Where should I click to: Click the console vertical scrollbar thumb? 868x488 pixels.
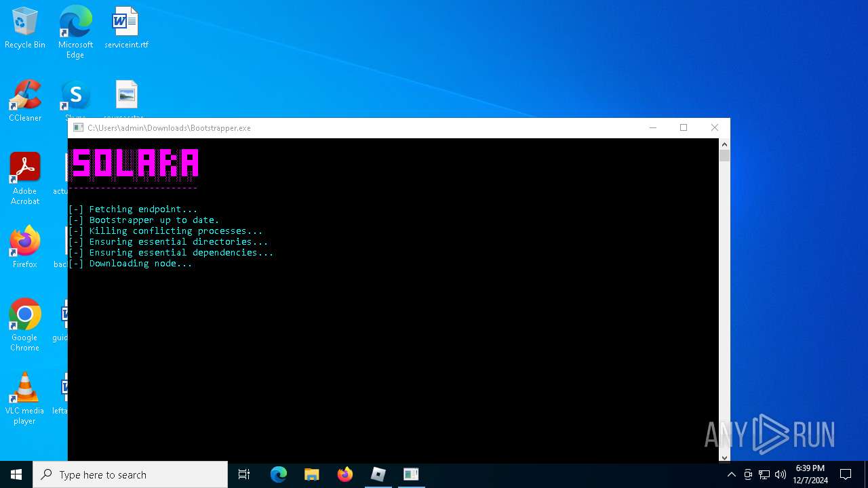tap(724, 156)
